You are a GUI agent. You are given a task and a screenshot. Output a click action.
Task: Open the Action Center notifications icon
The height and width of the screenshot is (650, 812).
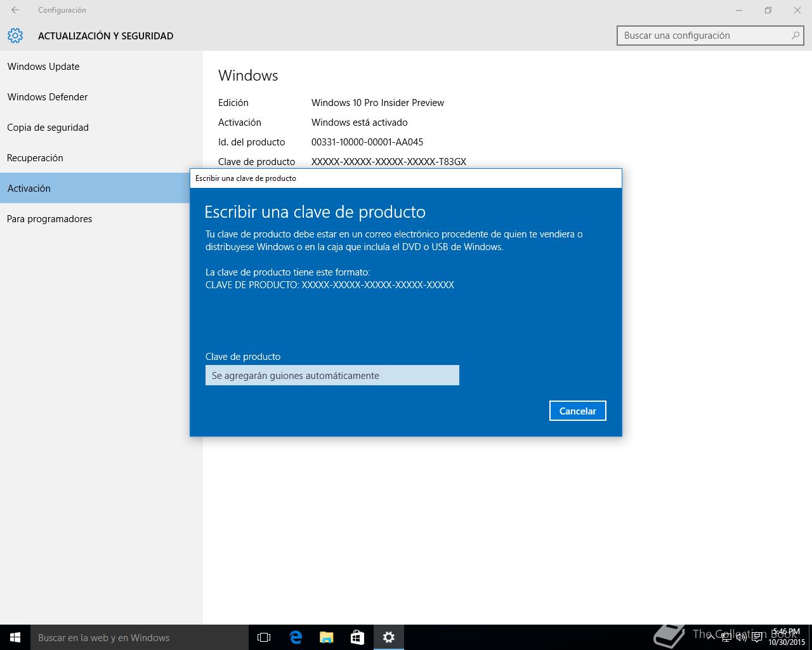(757, 637)
